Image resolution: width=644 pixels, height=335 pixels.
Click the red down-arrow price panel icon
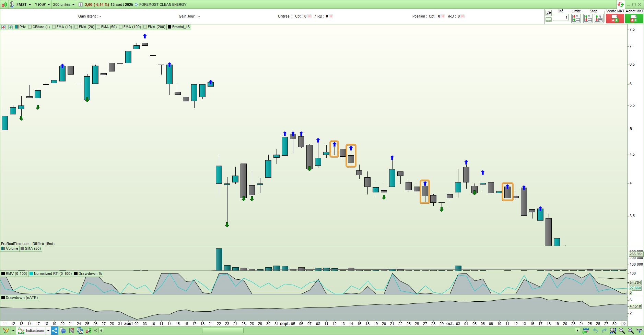tap(3, 27)
